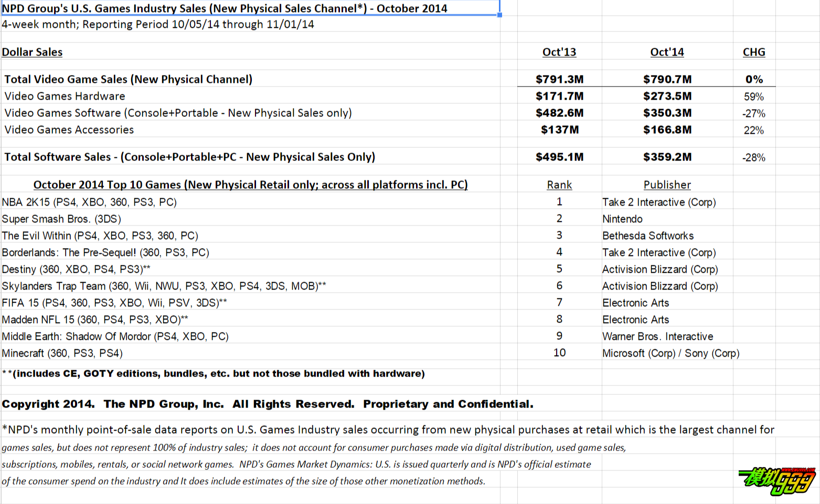This screenshot has height=504, width=820.
Task: Click the $273.5M hardware value
Action: [667, 96]
